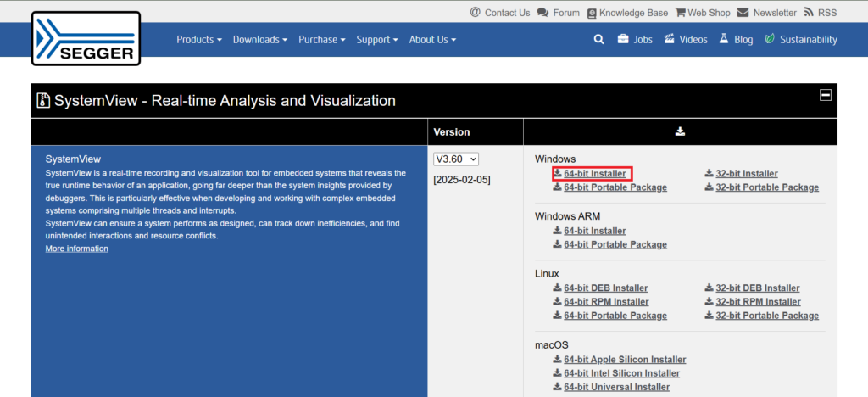Click the Forum speech bubbles icon
Screen dimensions: 868x397
click(543, 12)
